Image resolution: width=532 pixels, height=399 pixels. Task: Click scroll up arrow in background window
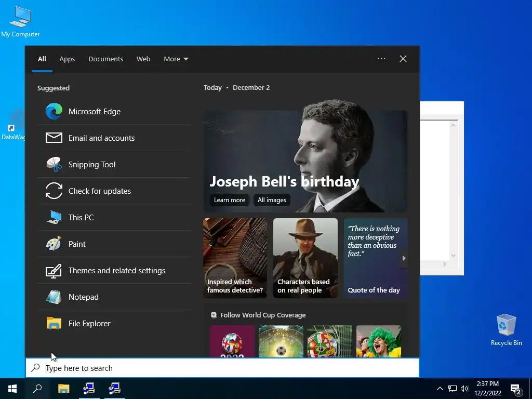pos(453,125)
